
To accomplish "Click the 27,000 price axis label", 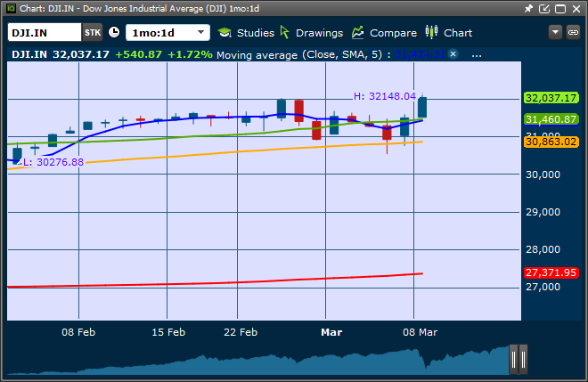I will 543,287.
